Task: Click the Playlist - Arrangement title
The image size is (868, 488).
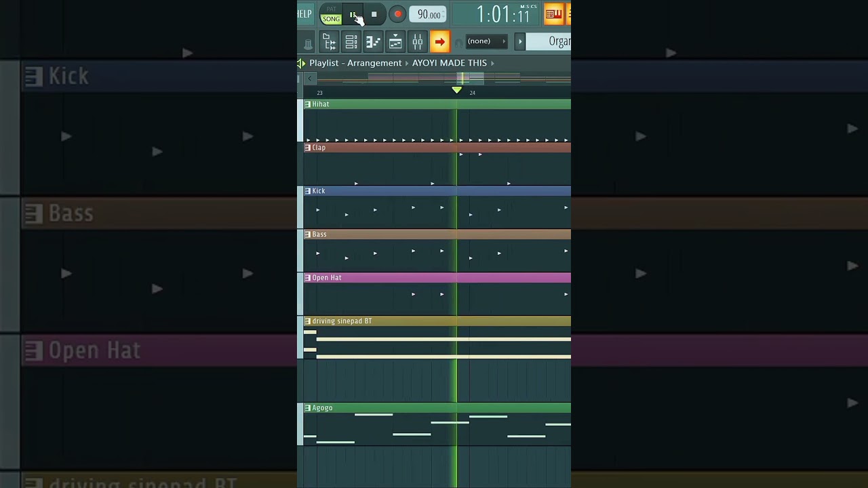Action: click(x=355, y=63)
